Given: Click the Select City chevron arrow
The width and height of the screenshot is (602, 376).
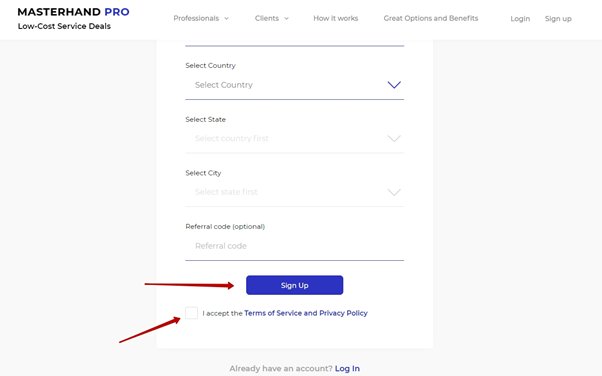Looking at the screenshot, I should [394, 192].
